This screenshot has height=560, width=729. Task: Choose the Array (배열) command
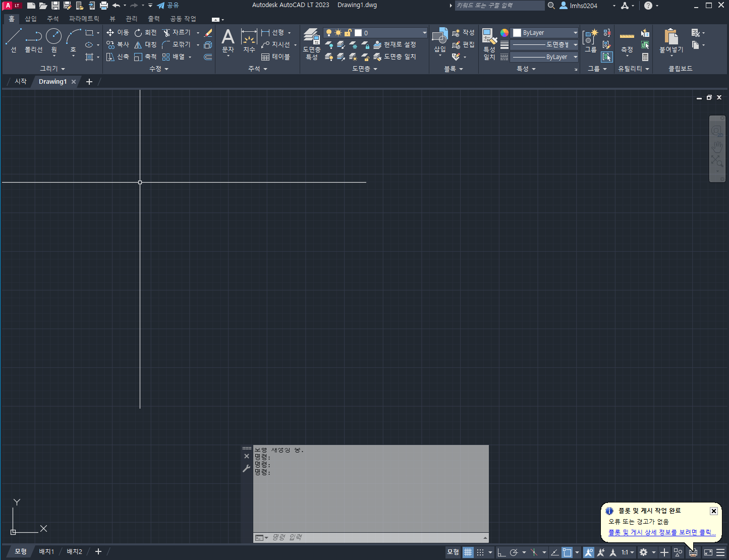tap(173, 57)
